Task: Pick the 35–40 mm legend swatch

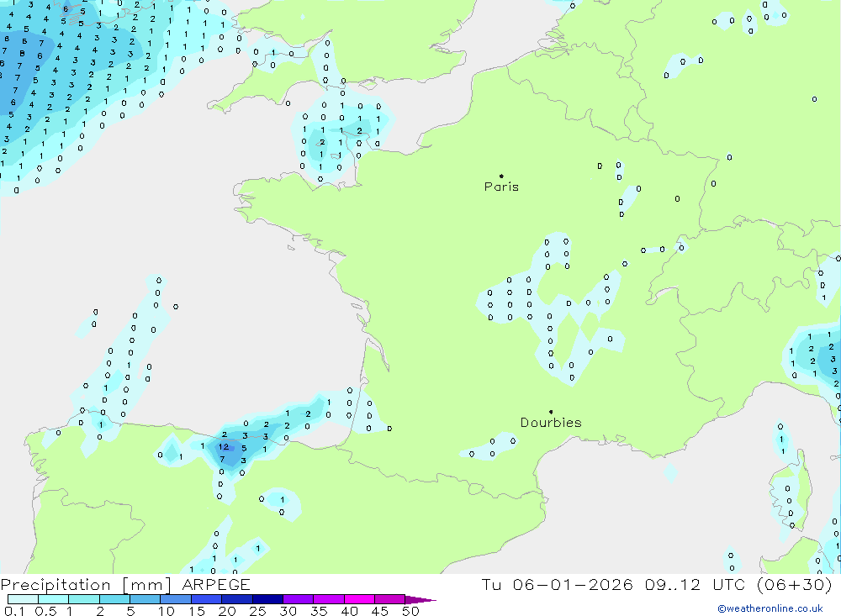Action: [329, 599]
